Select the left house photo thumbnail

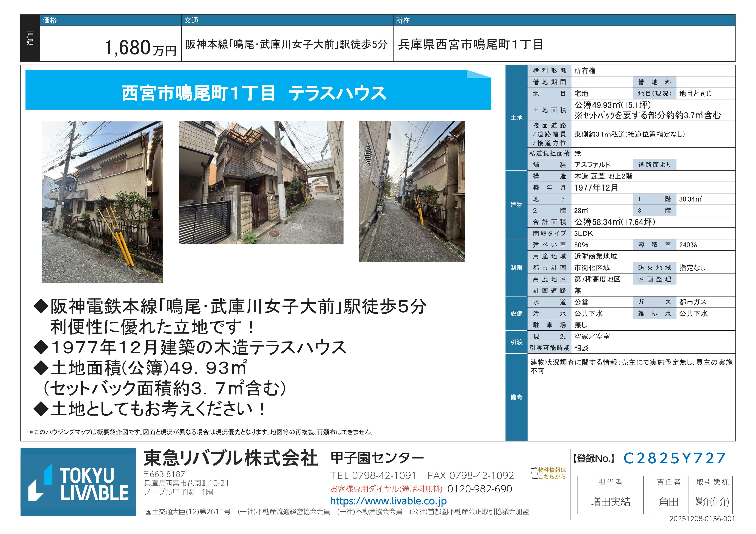point(102,202)
